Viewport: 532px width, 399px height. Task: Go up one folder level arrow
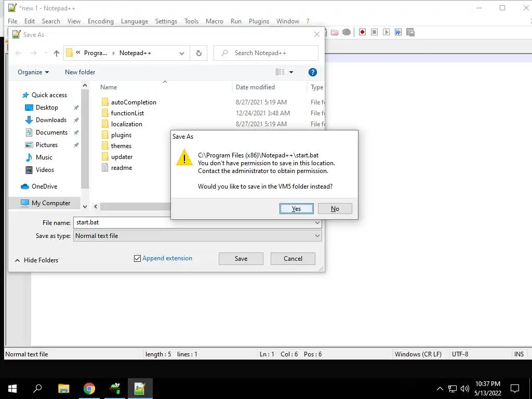click(56, 54)
